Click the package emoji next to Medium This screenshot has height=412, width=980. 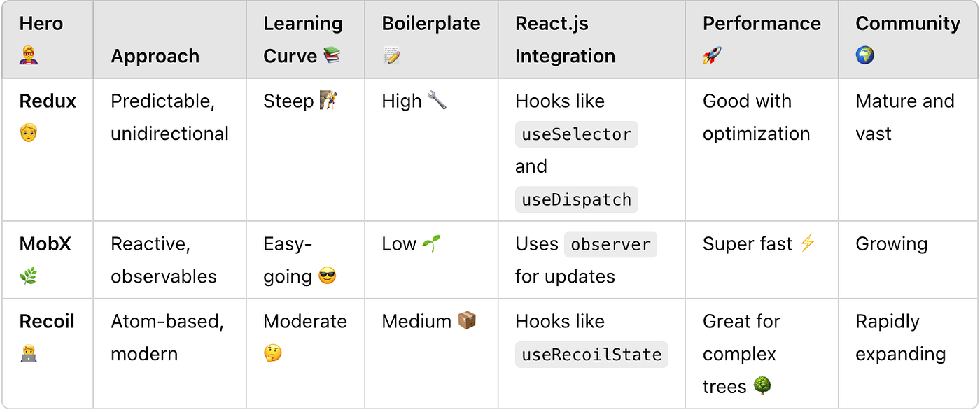point(467,321)
